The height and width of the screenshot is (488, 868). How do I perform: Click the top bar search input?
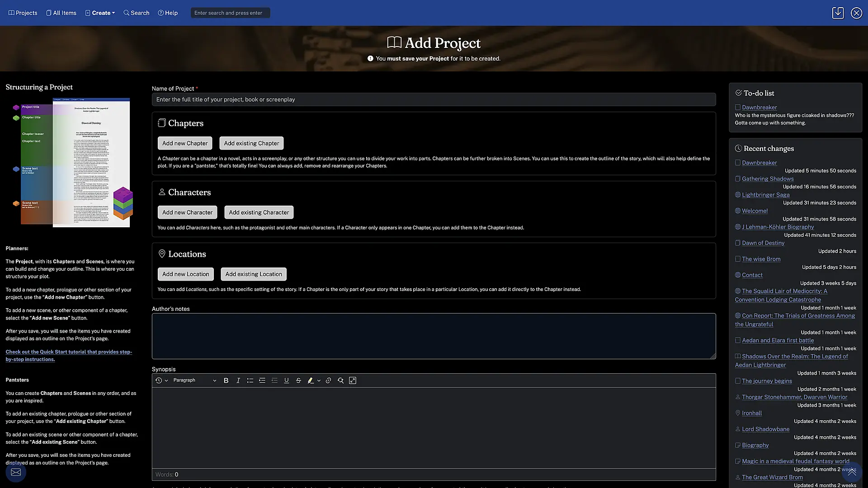[x=230, y=13]
